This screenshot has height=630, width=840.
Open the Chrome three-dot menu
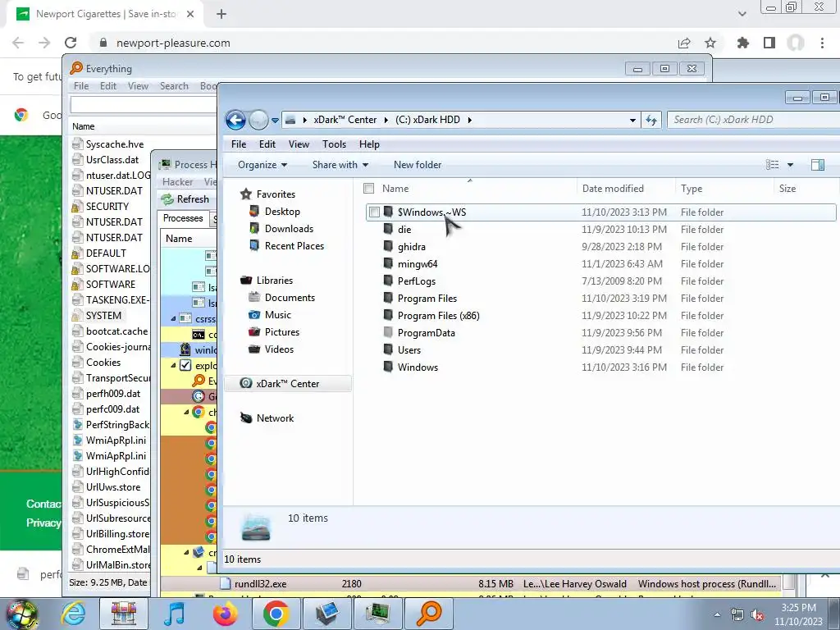822,43
